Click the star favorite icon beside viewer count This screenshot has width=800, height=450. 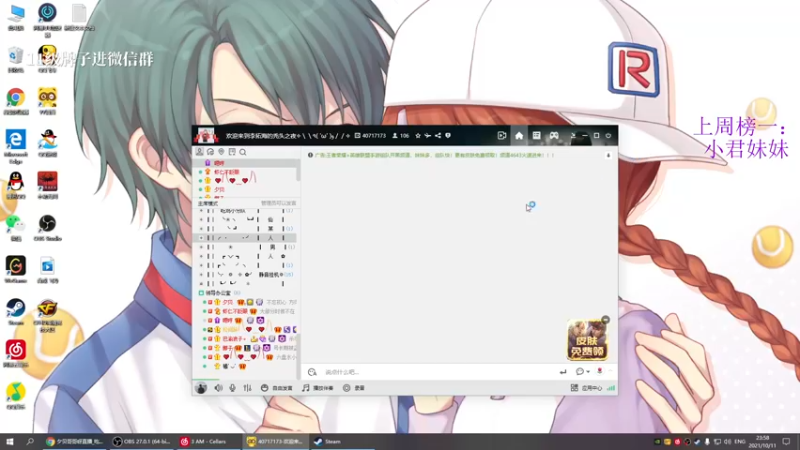[418, 136]
